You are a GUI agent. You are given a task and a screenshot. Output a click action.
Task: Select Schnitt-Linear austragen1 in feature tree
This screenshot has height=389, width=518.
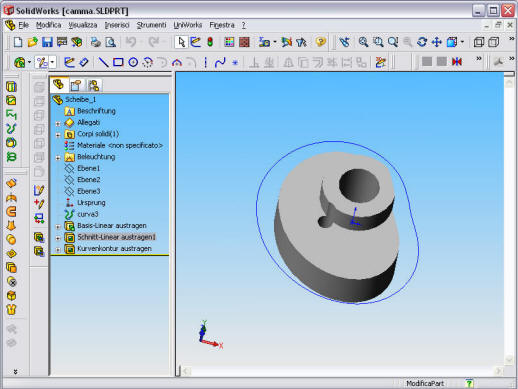(117, 237)
